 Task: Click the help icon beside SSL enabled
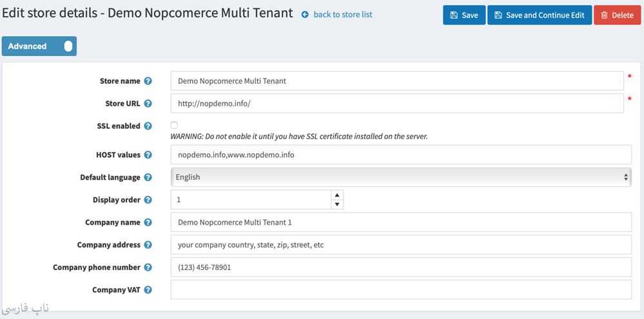click(148, 126)
